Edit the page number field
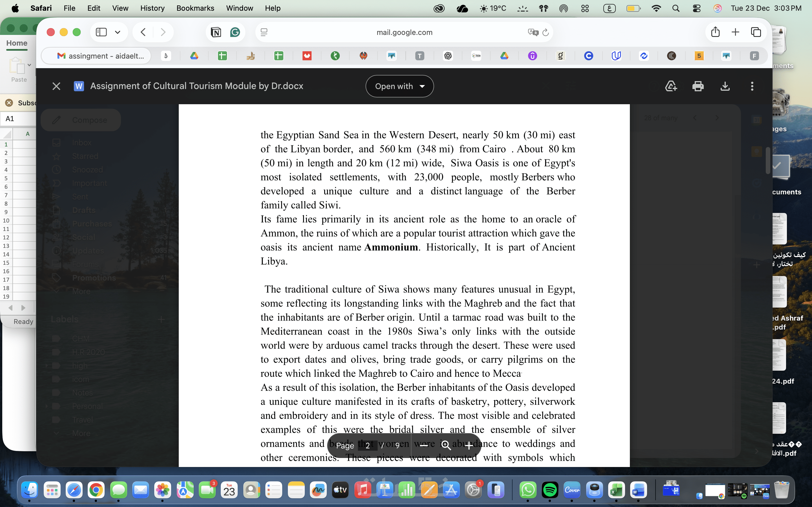This screenshot has height=507, width=812. pyautogui.click(x=368, y=445)
